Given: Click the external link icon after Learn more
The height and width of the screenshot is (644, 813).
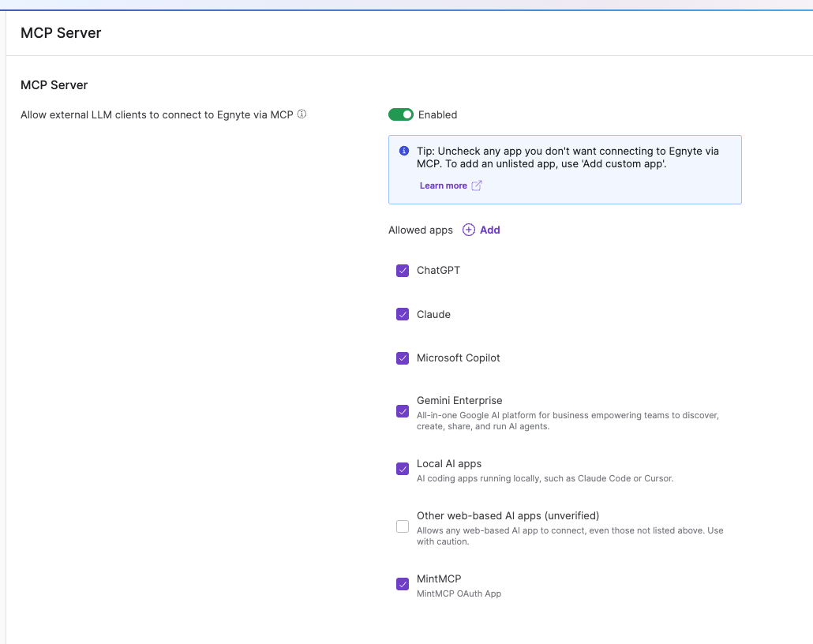Looking at the screenshot, I should (x=477, y=185).
